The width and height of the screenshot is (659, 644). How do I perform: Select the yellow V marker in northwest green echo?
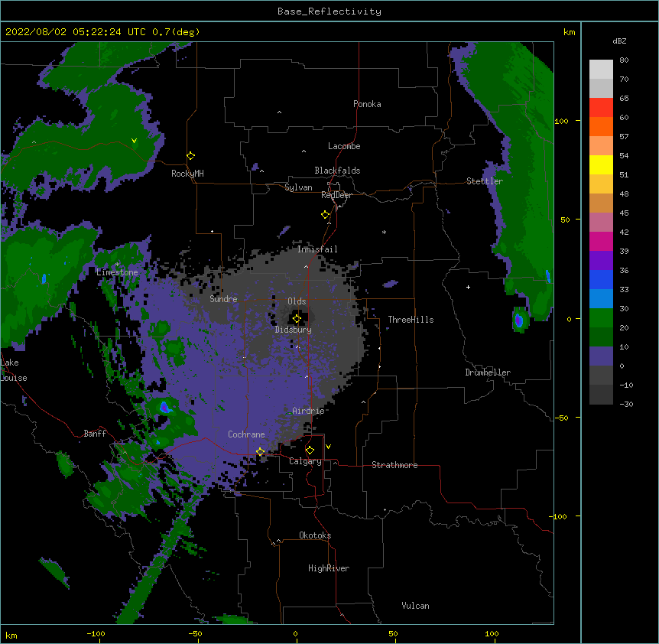tap(134, 141)
